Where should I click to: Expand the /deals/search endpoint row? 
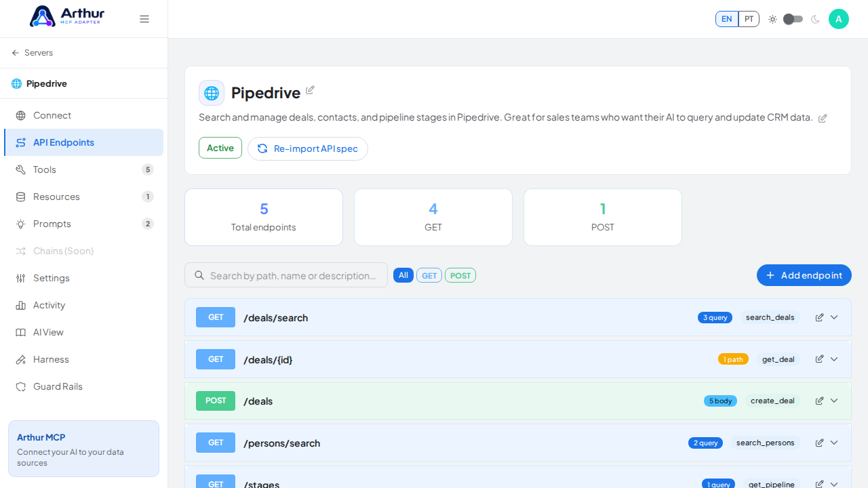(x=834, y=317)
